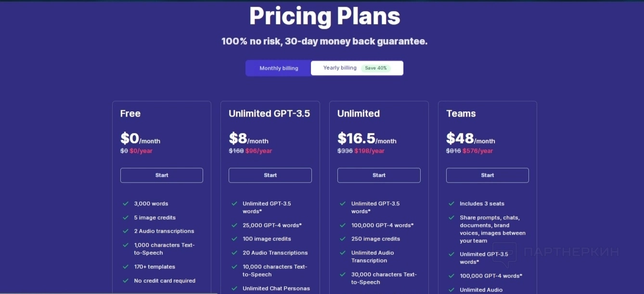Click the checkmark next to "Unlimited Chat Personas"
Screen dimensions: 644x294
tap(234, 288)
